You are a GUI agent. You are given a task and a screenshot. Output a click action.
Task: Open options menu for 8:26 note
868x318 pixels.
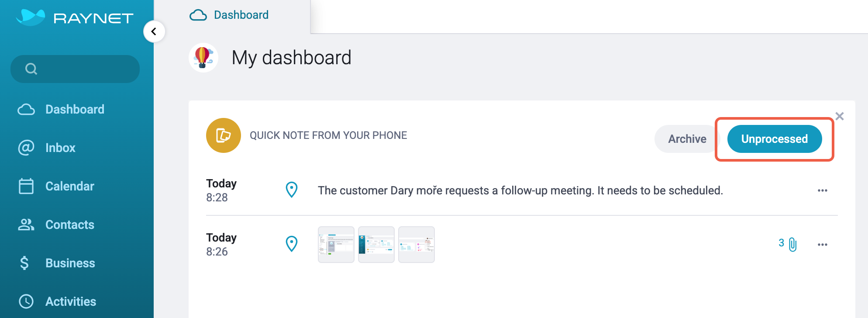click(x=823, y=245)
